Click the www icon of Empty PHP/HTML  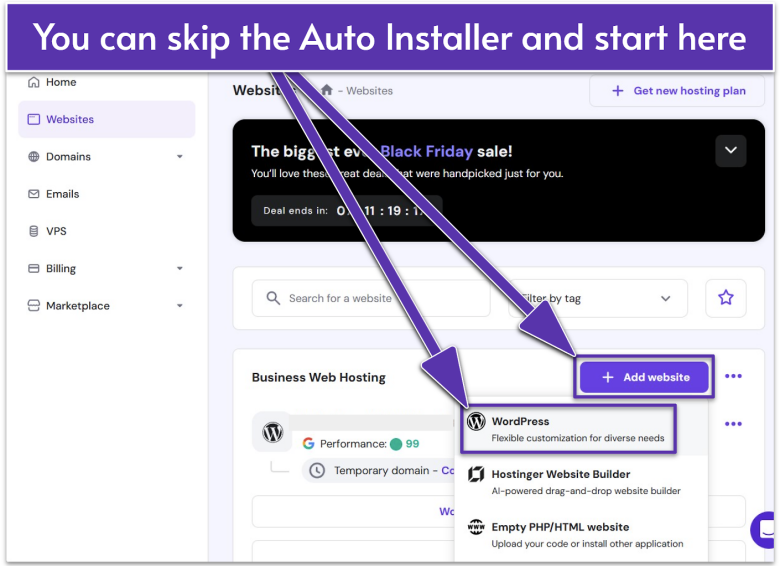click(476, 526)
